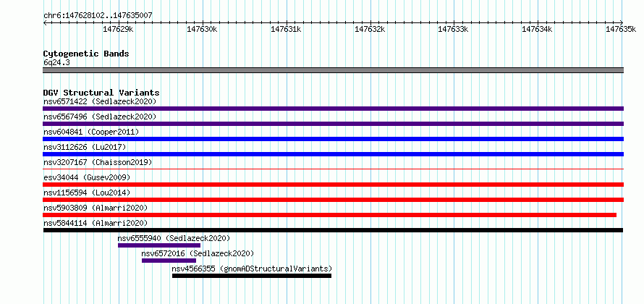Open the esv34044 (Gusev2009) label
This screenshot has width=644, height=304.
(x=87, y=177)
